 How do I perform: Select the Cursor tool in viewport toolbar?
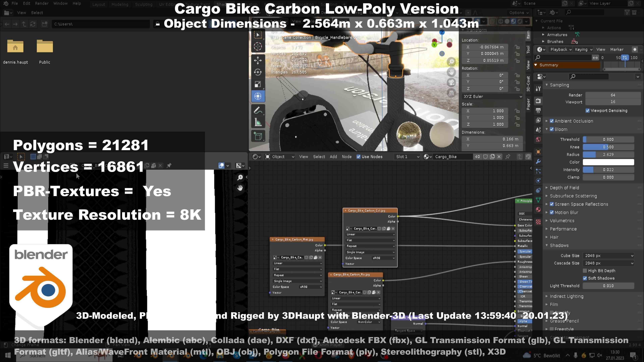[x=258, y=46]
